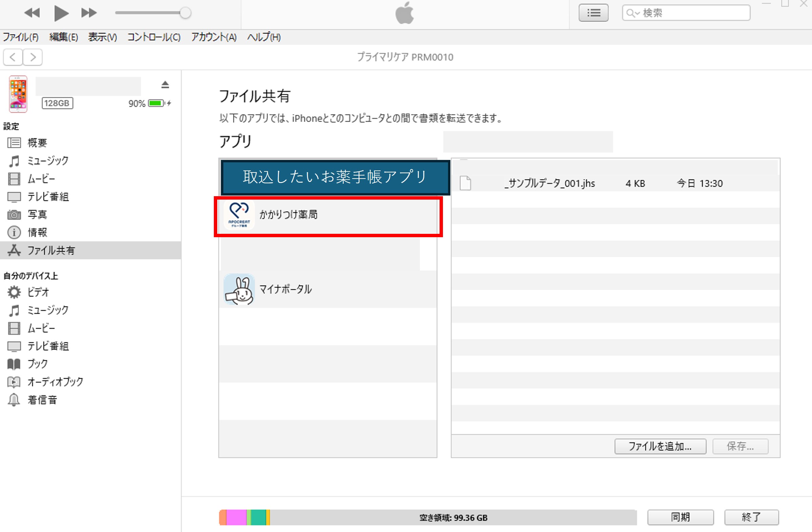Click the iPhone device thumbnail
The height and width of the screenshot is (532, 812).
[x=18, y=94]
